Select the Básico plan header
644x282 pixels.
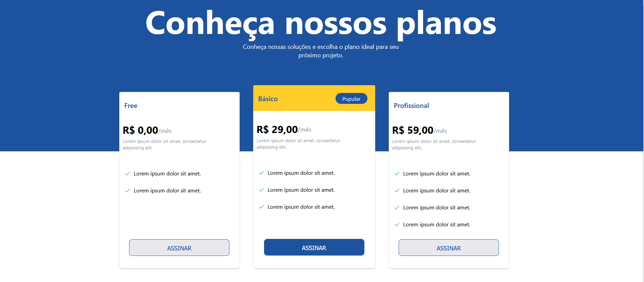point(268,99)
